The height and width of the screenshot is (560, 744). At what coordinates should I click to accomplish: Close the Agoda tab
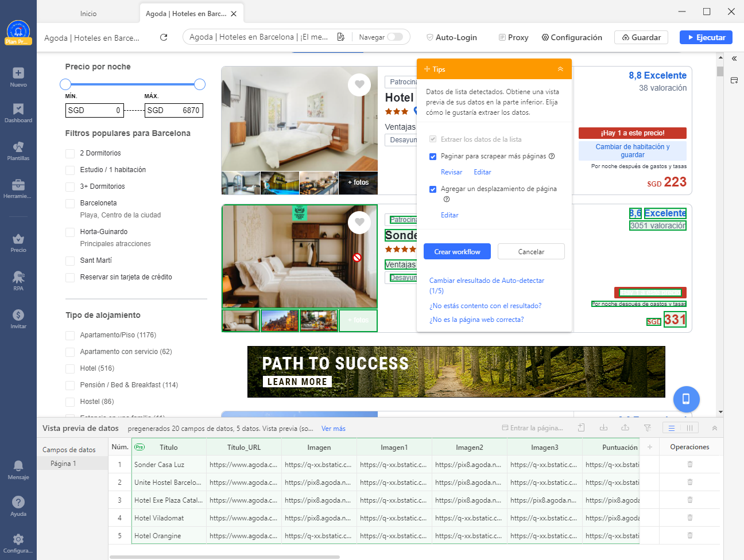(x=234, y=13)
